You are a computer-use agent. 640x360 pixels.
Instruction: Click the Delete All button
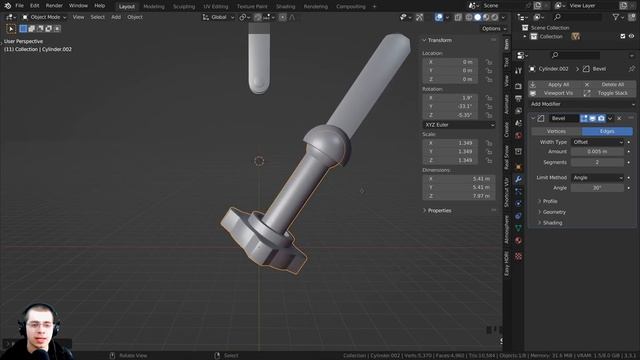point(608,84)
